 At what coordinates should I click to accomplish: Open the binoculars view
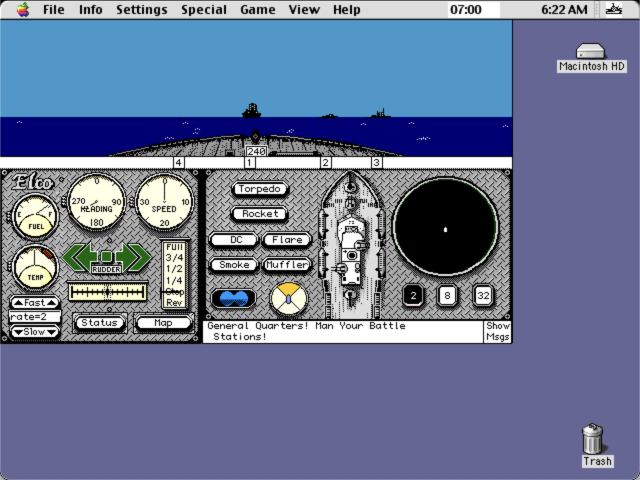[233, 298]
